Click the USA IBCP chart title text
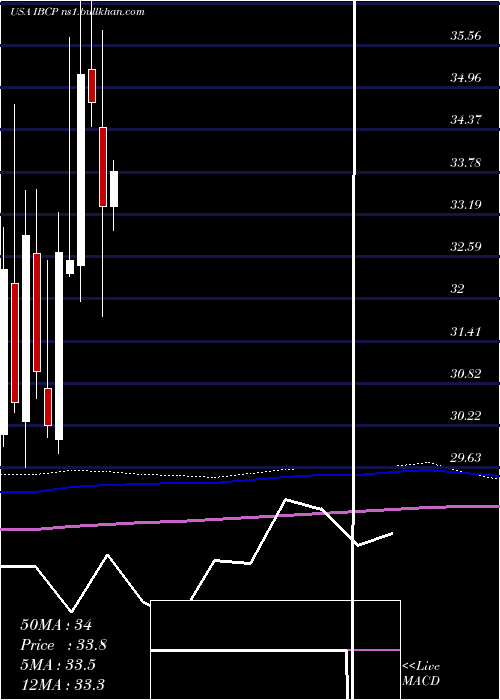Screen dimensions: 500x700 coord(77,12)
